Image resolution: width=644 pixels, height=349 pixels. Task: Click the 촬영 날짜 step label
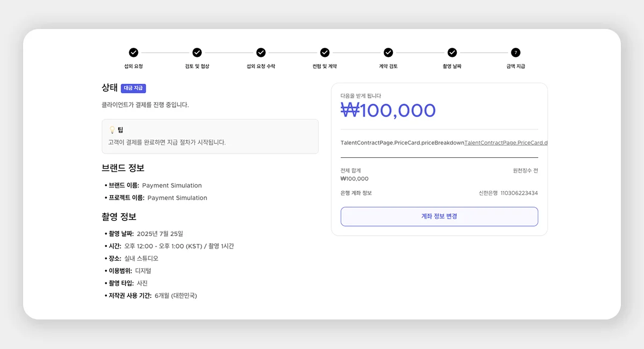pyautogui.click(x=452, y=67)
